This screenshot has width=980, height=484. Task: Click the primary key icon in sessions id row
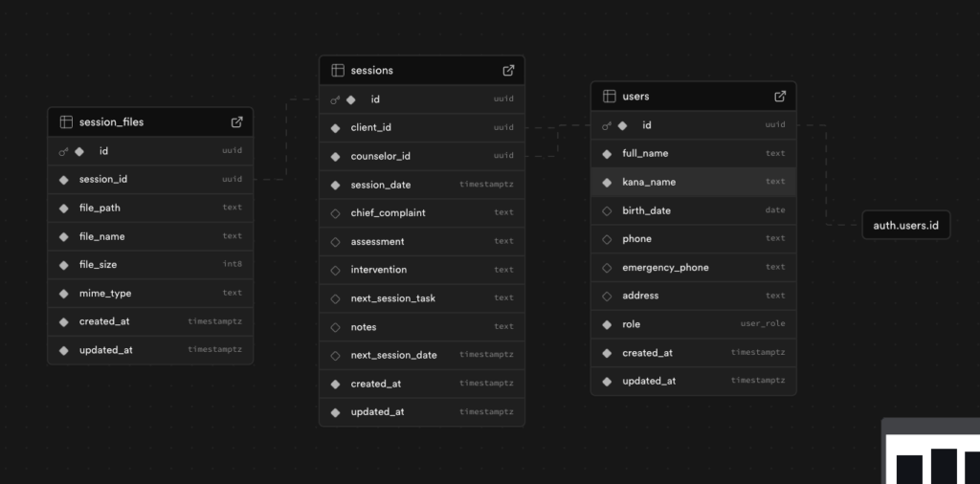[335, 99]
